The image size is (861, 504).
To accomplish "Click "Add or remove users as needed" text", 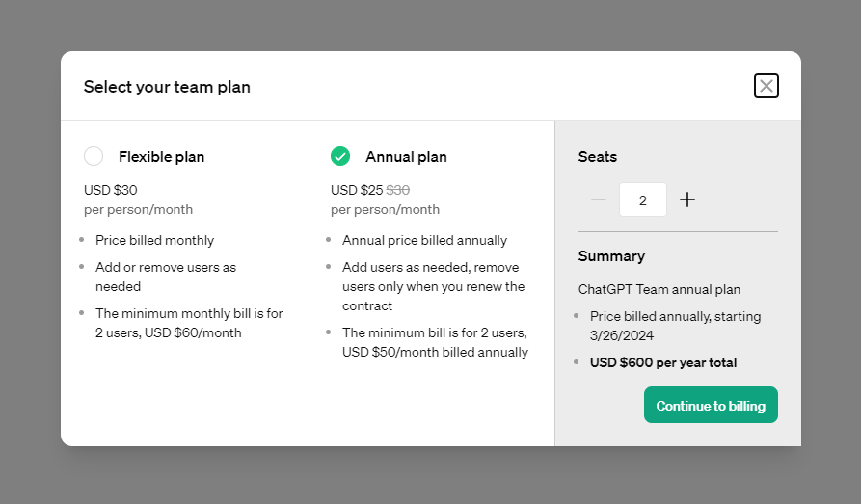I will coord(165,277).
